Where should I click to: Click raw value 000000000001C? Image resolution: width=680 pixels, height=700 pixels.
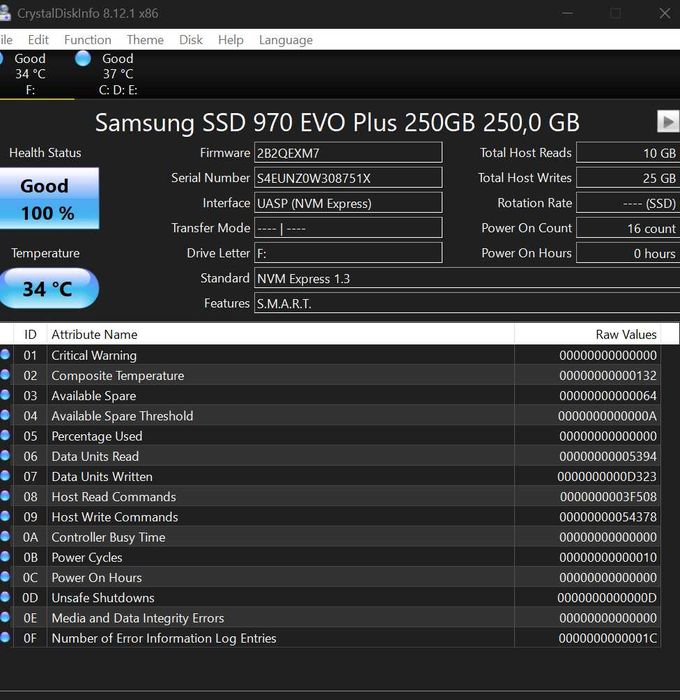coord(607,638)
